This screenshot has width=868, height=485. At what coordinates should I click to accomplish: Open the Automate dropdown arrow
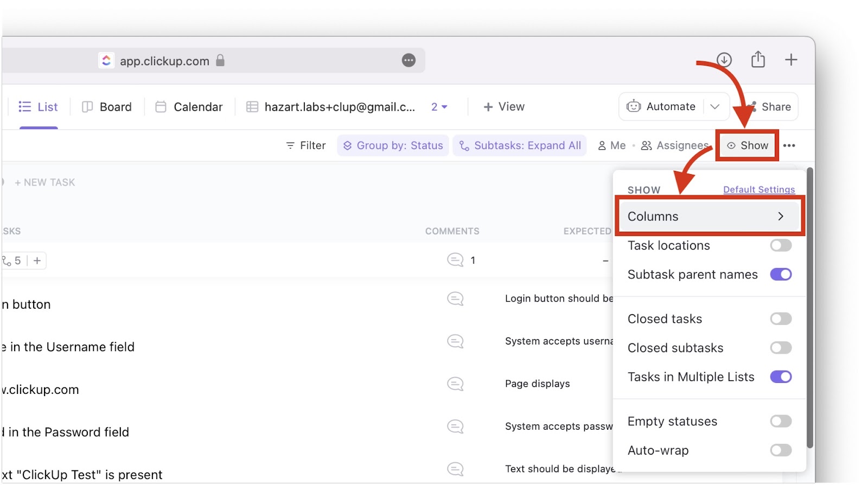click(715, 107)
